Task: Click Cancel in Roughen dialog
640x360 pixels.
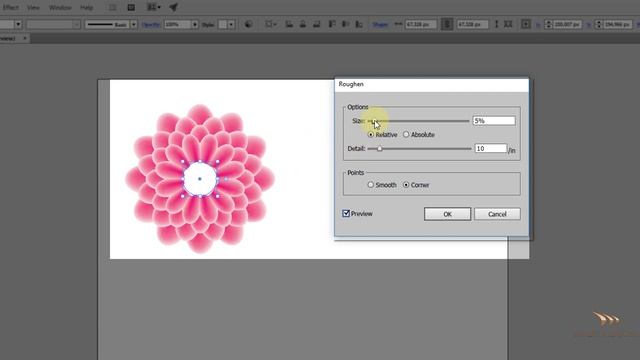Action: tap(497, 214)
